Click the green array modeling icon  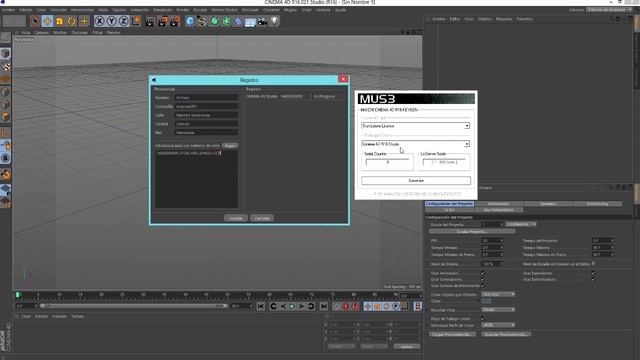(227, 21)
